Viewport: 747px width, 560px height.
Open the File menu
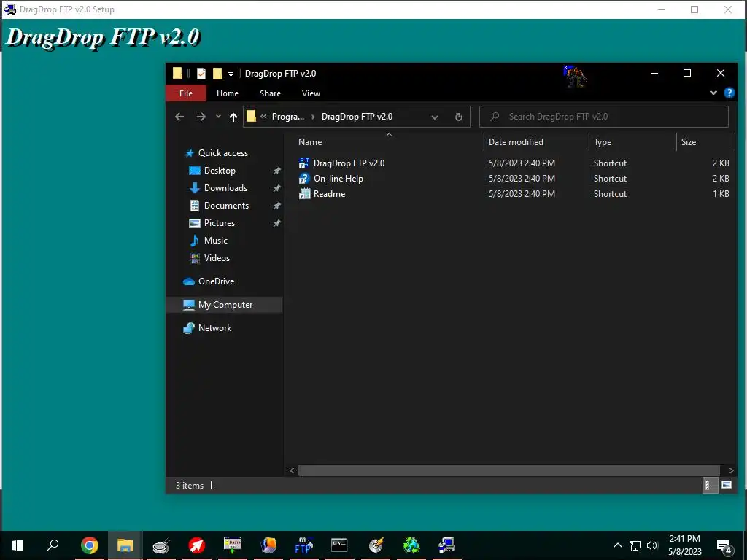[186, 93]
